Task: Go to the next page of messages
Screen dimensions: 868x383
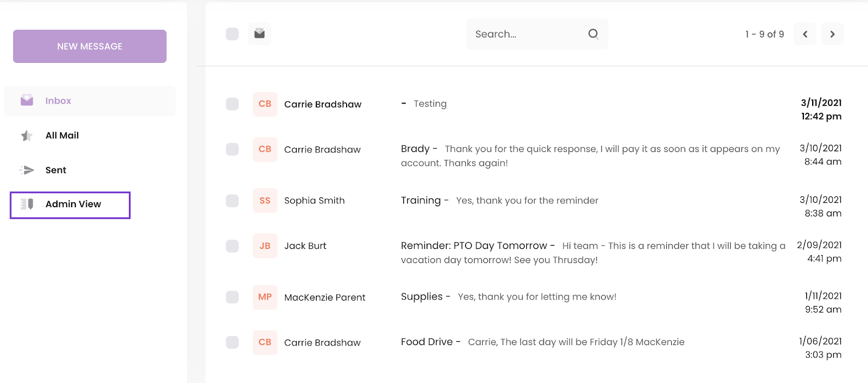Action: pyautogui.click(x=832, y=34)
